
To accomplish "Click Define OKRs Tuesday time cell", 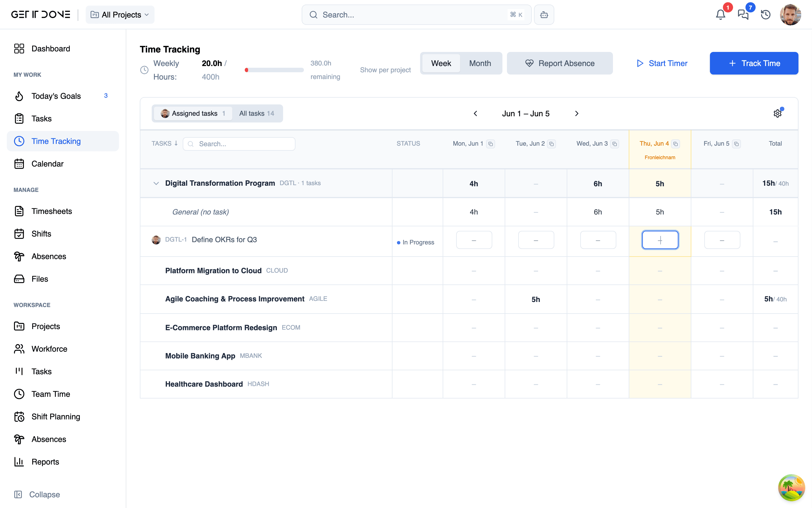I will (x=536, y=240).
